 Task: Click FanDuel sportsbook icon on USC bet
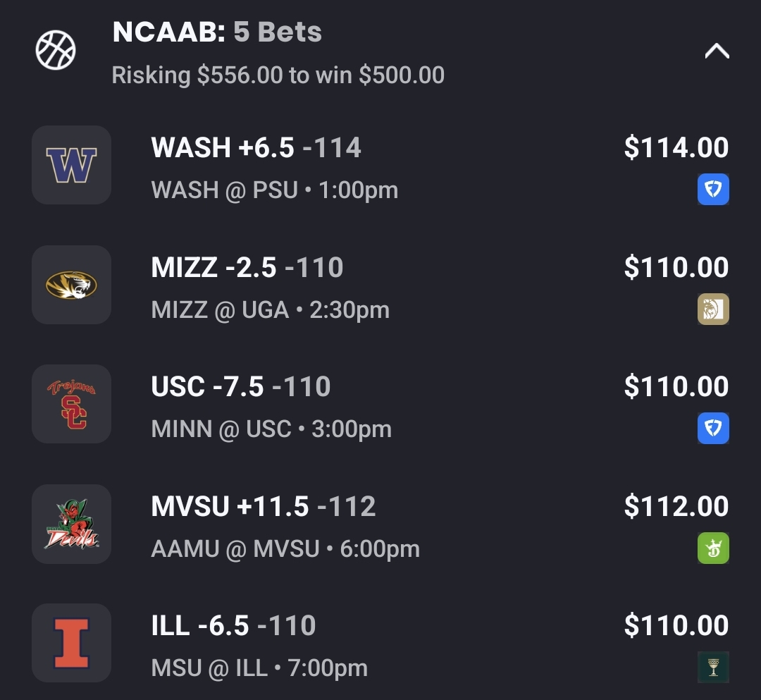coord(713,429)
